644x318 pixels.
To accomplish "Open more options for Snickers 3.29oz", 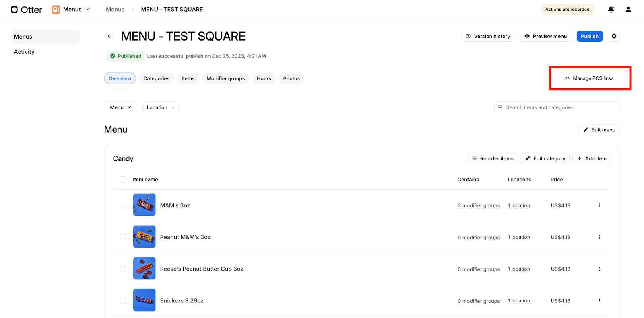I will [x=599, y=301].
